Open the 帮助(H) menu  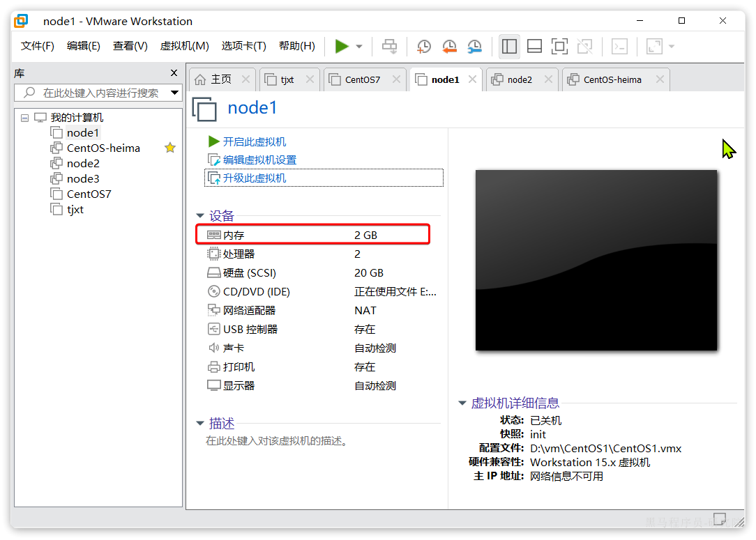(x=297, y=46)
